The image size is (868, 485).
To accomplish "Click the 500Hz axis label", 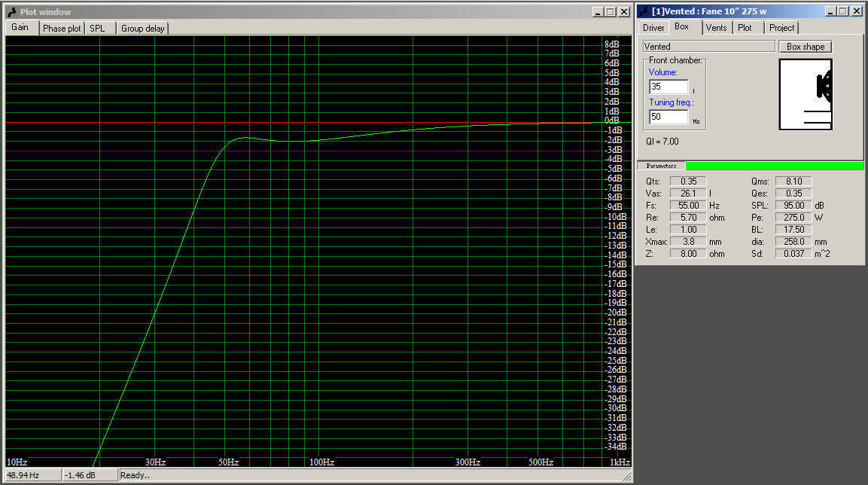I will [541, 462].
